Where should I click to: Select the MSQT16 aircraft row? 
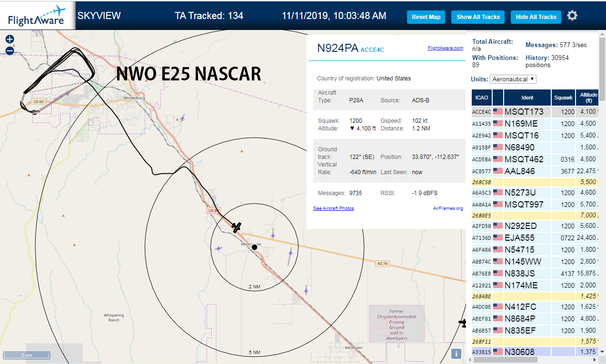coord(535,136)
